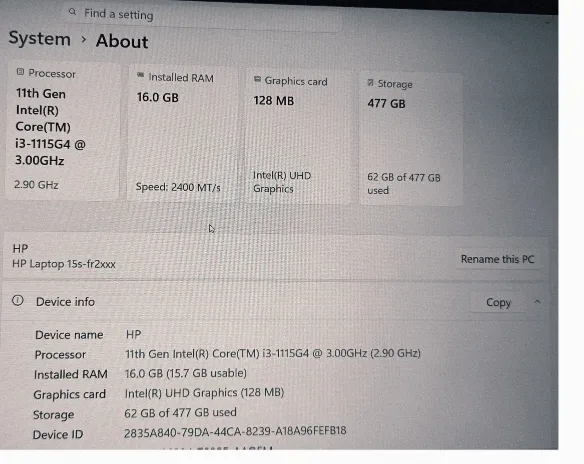Click the Installed RAM memory icon
This screenshot has height=464, width=584.
click(140, 75)
